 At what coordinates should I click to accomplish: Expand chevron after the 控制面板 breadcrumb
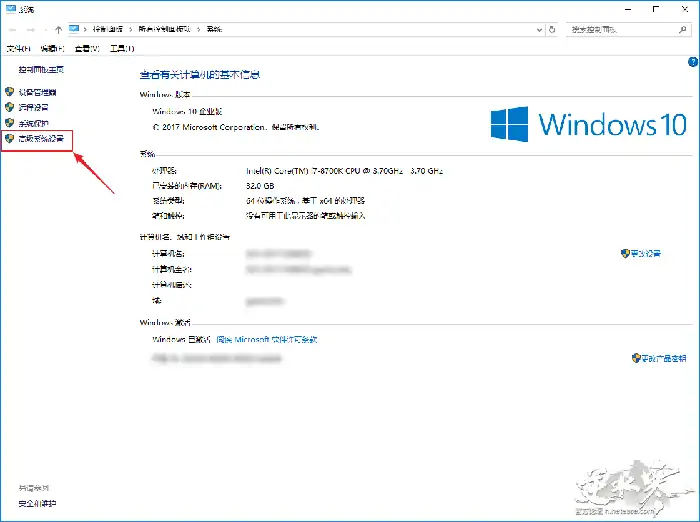pyautogui.click(x=130, y=29)
